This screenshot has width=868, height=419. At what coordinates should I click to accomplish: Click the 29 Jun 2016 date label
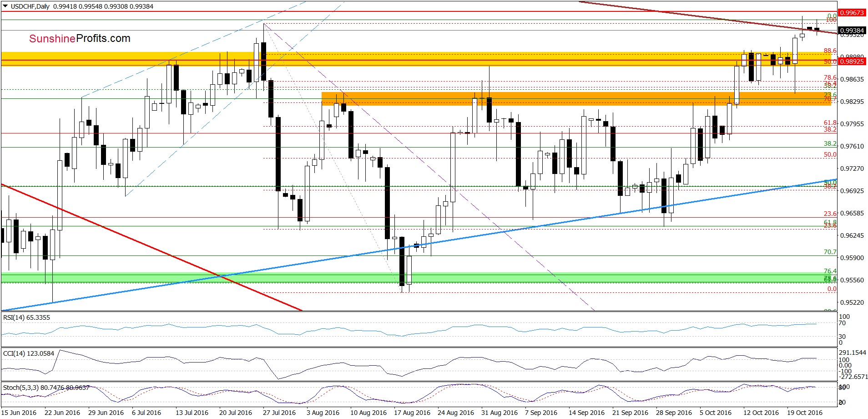(106, 413)
